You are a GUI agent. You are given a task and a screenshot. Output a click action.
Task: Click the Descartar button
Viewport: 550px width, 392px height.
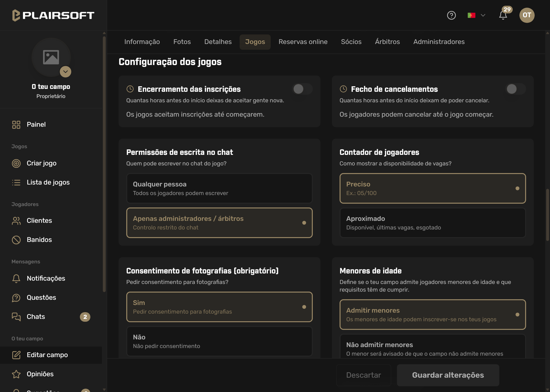[x=363, y=375]
